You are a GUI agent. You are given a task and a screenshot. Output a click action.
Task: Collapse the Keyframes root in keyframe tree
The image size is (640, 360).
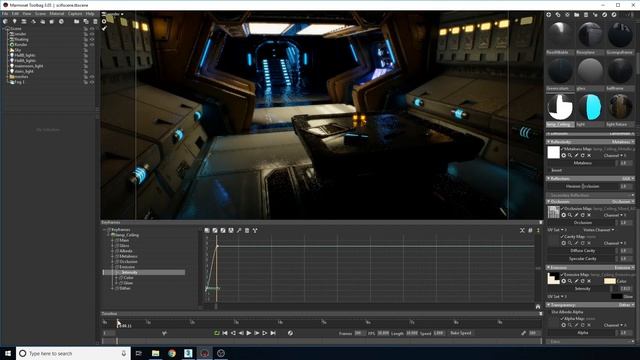pyautogui.click(x=104, y=230)
